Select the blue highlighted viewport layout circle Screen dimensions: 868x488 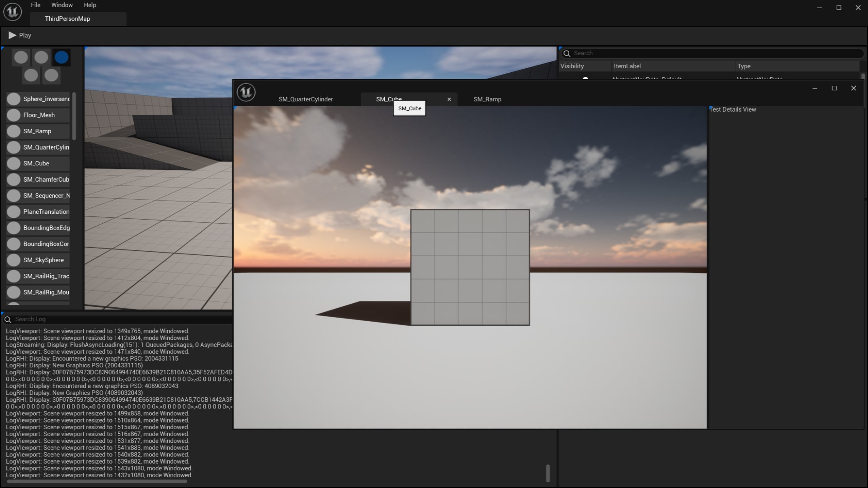coord(62,57)
